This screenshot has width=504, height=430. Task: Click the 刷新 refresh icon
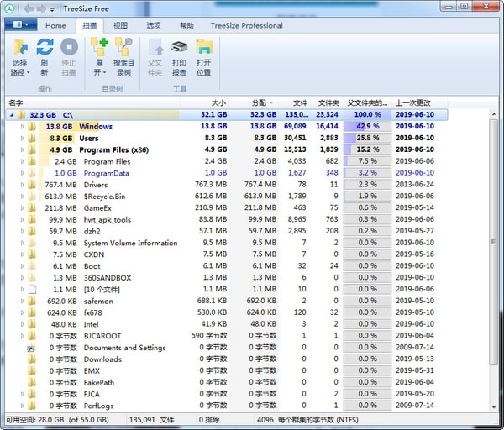[x=45, y=47]
